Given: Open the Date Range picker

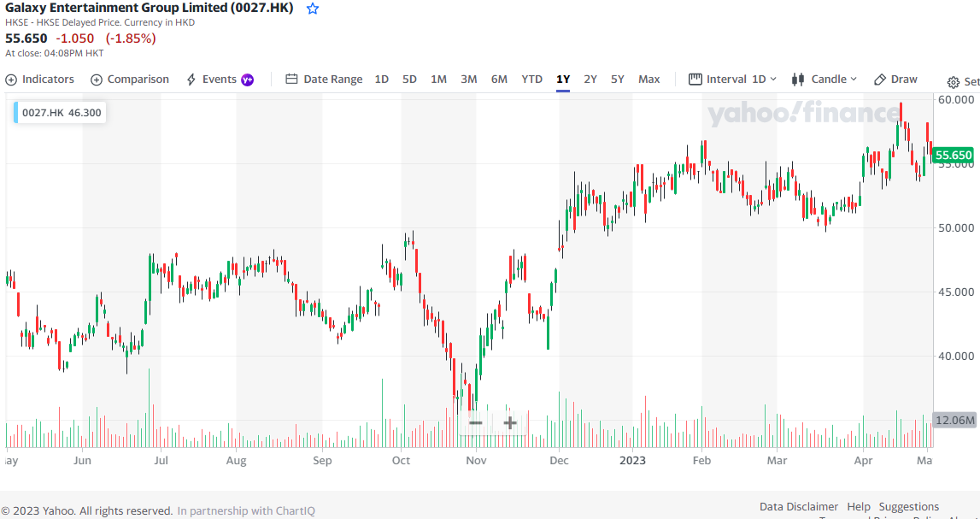Looking at the screenshot, I should click(324, 80).
